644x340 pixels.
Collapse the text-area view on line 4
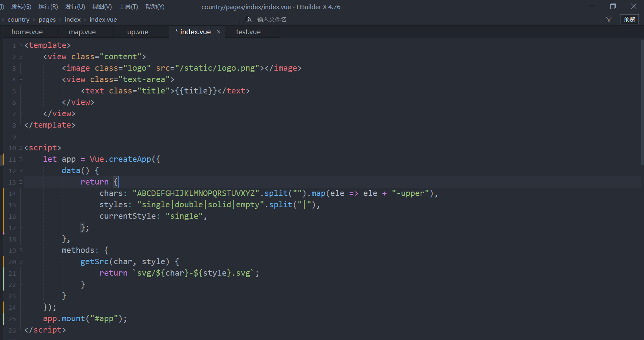pos(21,80)
